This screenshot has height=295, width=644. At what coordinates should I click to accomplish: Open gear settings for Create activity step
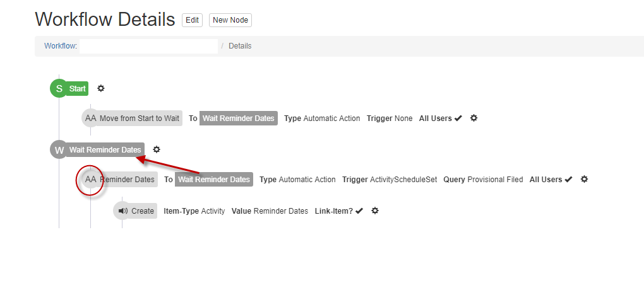[x=374, y=211]
